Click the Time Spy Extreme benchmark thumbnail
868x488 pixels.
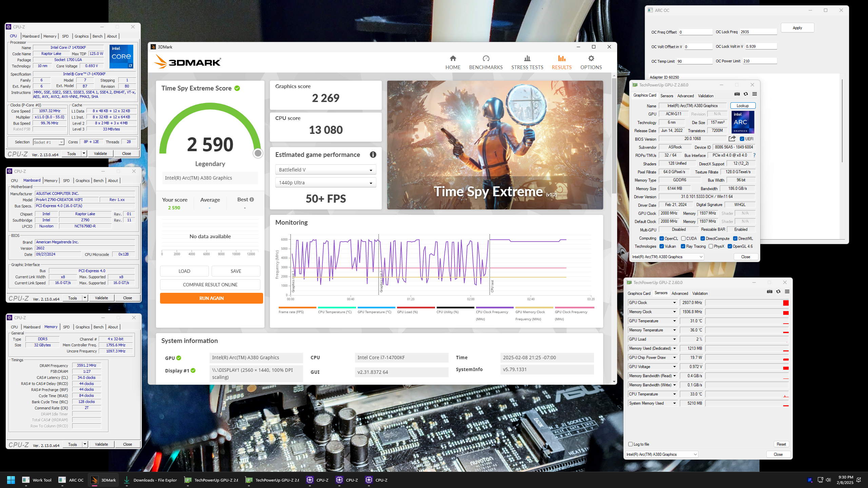click(x=495, y=145)
